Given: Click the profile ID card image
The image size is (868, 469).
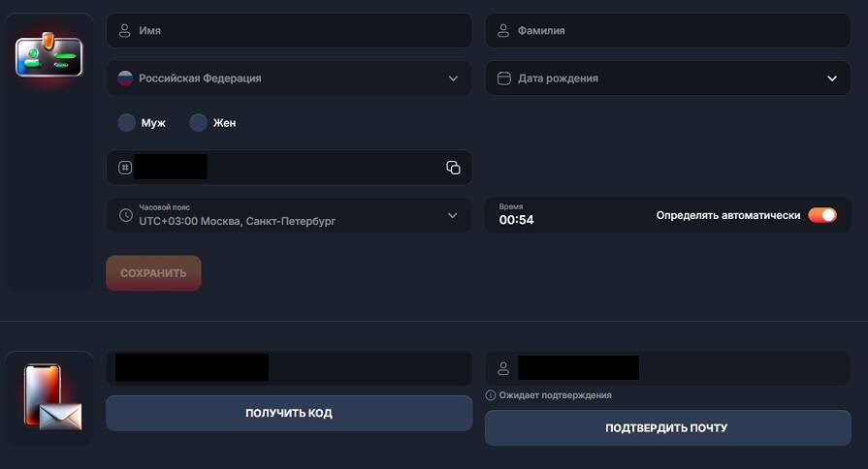Looking at the screenshot, I should tap(48, 55).
